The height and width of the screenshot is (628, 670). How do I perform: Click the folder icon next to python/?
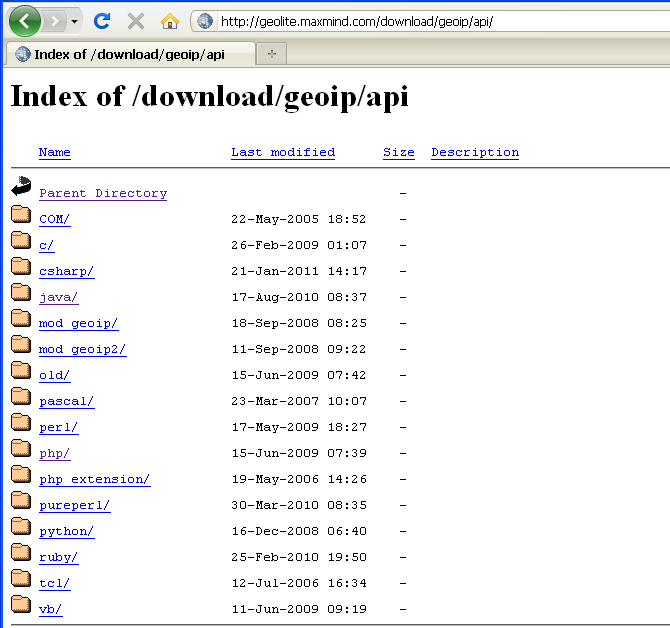[22, 526]
